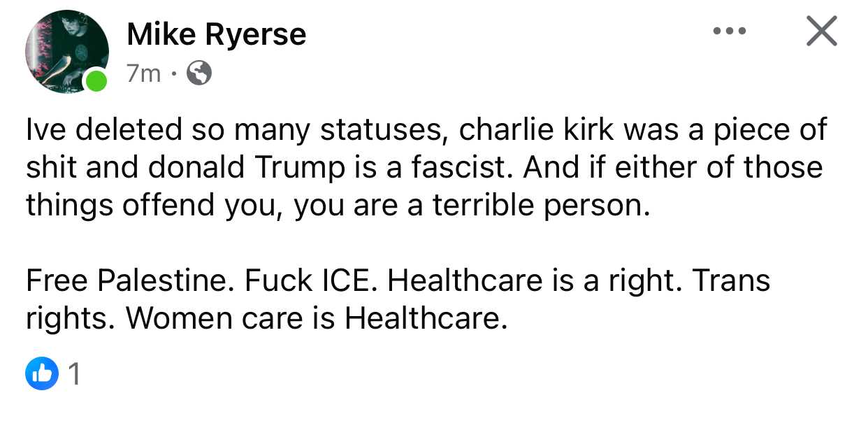Dismiss the post with the X icon
The image size is (868, 421).
tap(821, 31)
